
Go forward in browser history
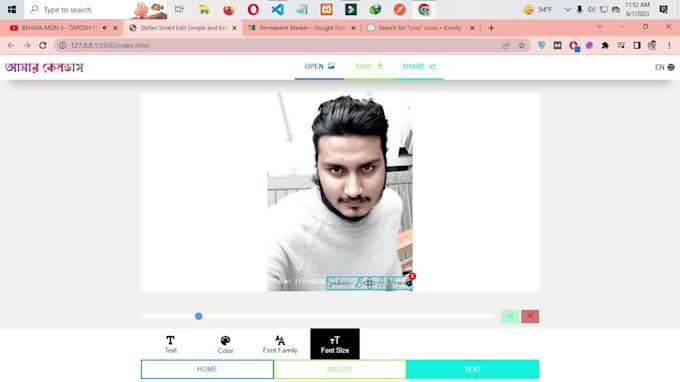(x=27, y=45)
